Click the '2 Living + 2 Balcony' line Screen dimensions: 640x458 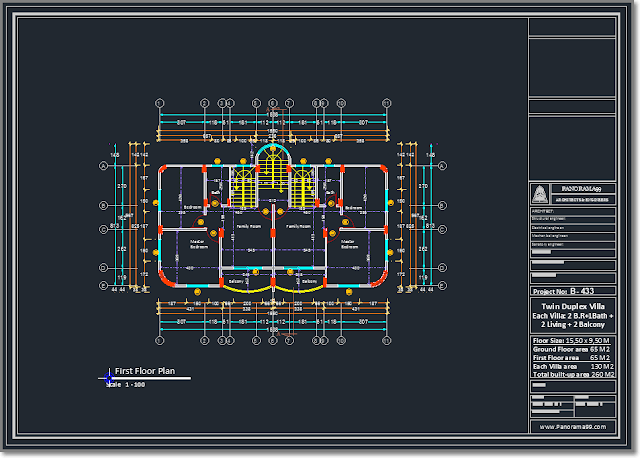573,325
